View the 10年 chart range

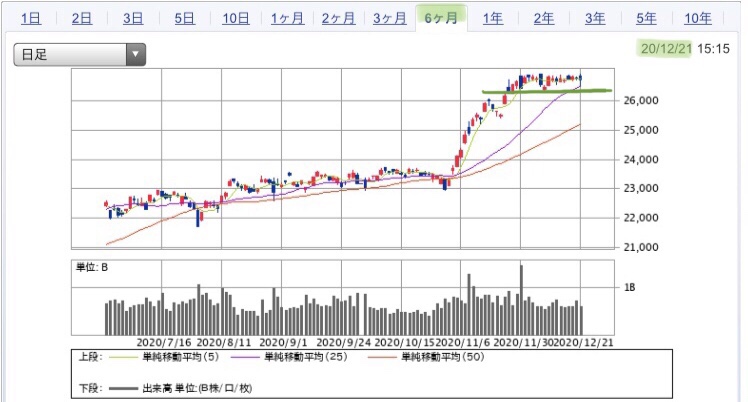[698, 19]
